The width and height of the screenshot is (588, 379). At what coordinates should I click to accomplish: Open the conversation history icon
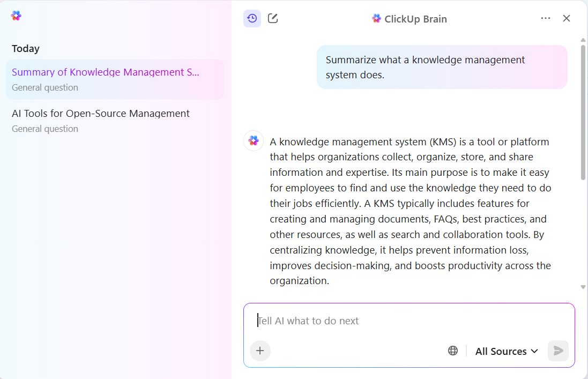[x=252, y=18]
